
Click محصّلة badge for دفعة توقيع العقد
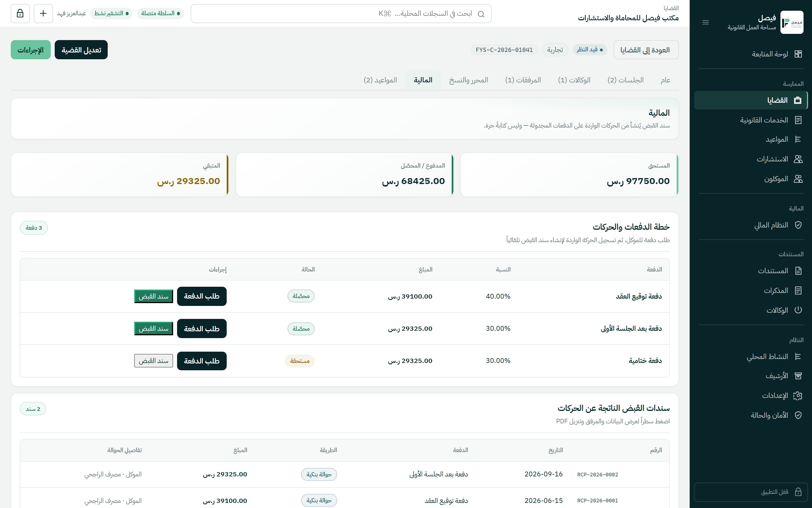pyautogui.click(x=301, y=296)
